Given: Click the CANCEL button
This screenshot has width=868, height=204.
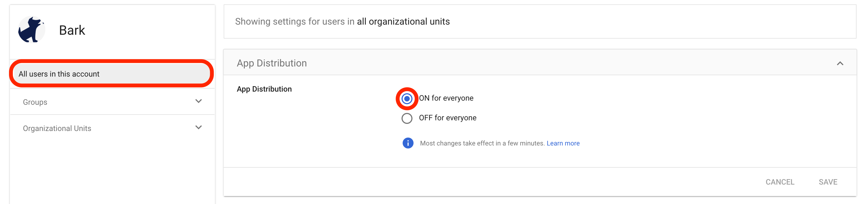Looking at the screenshot, I should 780,182.
